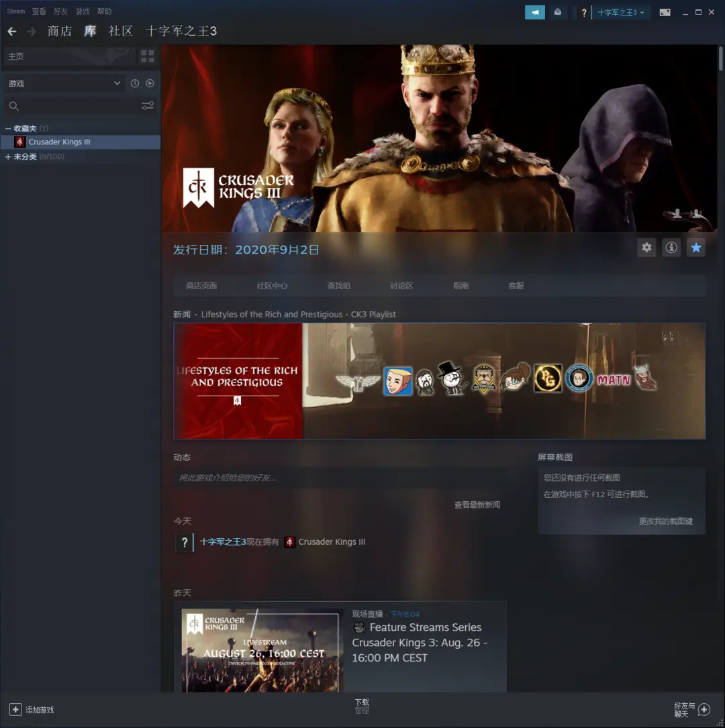Click the back navigation arrow

tap(12, 31)
